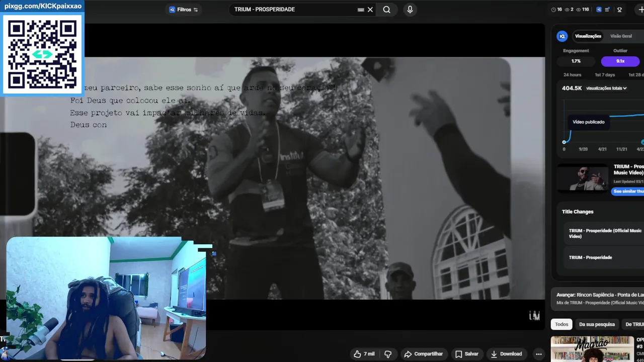Click the QR code overlay image

point(43,54)
